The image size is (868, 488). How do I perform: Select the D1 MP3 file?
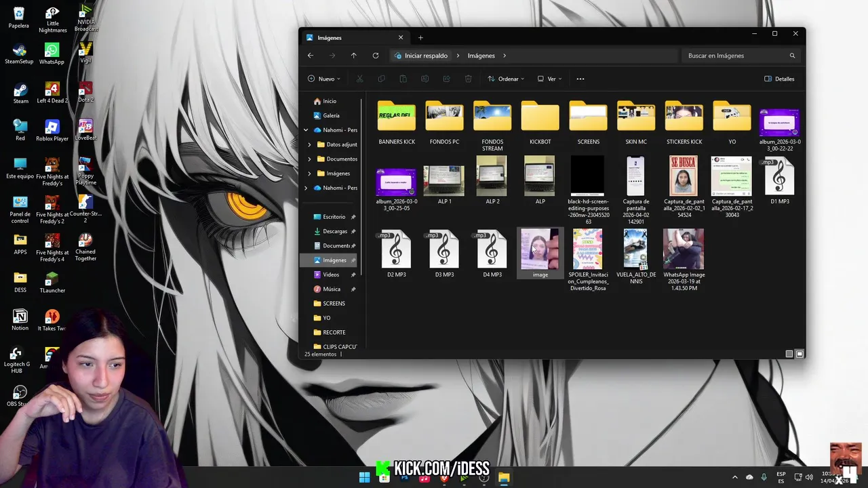(780, 180)
